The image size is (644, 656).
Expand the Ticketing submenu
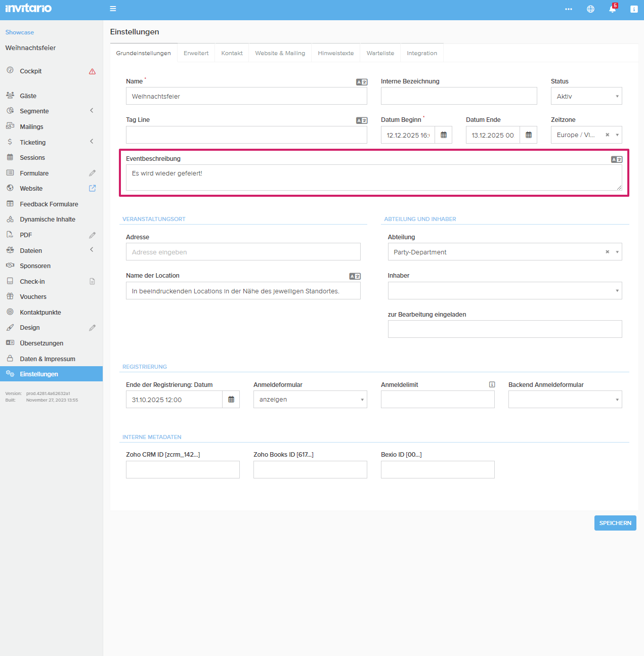click(92, 142)
